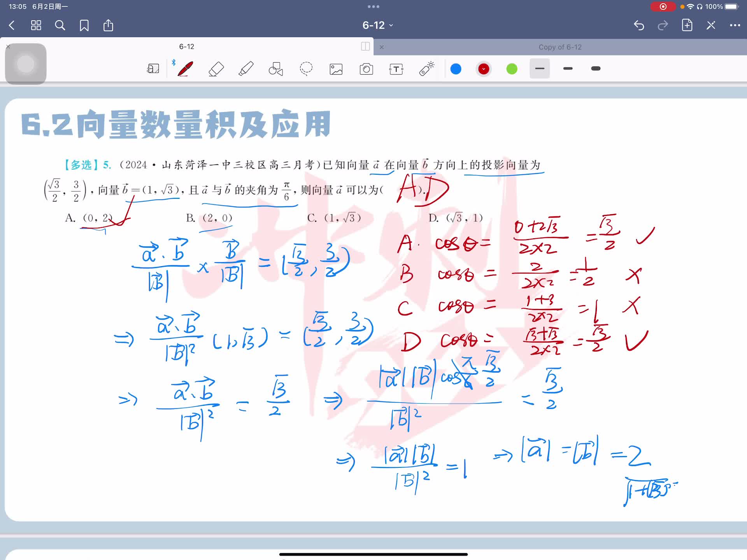Screen dimensions: 747x560
Task: Open the Shapes tool
Action: pos(276,69)
